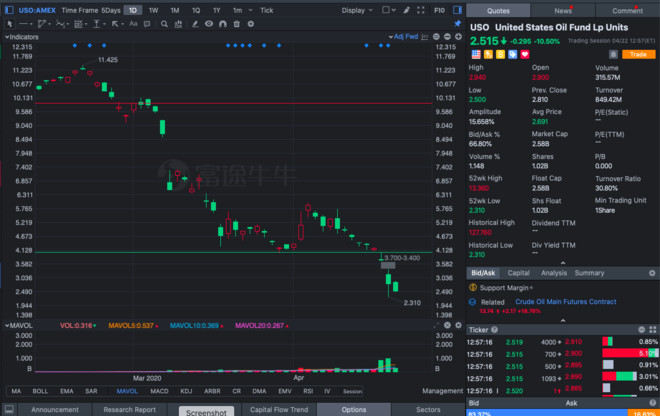Click the heart favorite icon under price
Screen dimensions: 660x416
click(x=524, y=53)
